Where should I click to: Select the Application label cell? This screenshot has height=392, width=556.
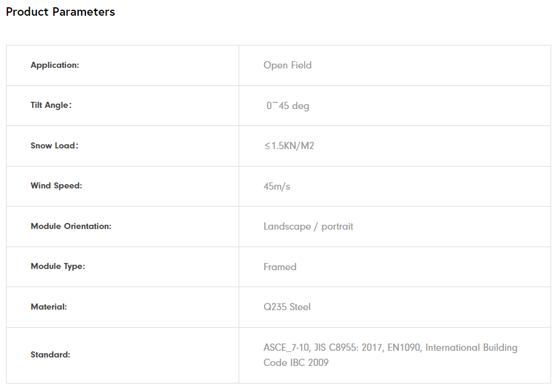pos(55,65)
